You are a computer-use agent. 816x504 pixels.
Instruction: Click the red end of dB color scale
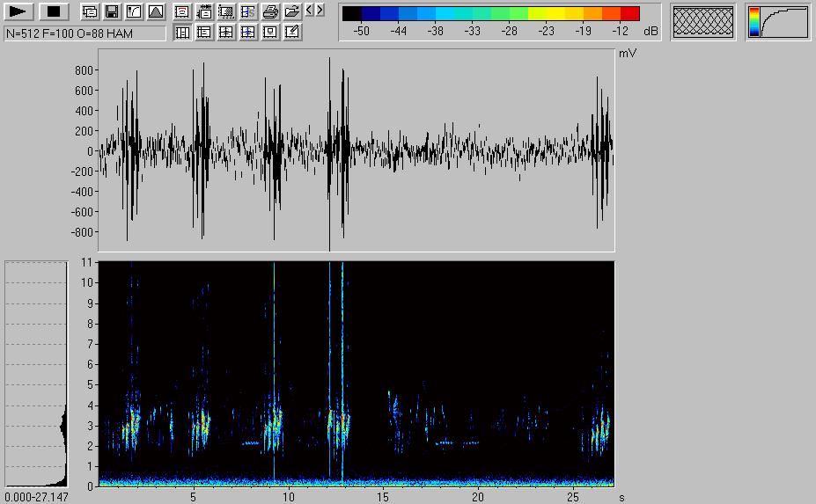coord(630,13)
